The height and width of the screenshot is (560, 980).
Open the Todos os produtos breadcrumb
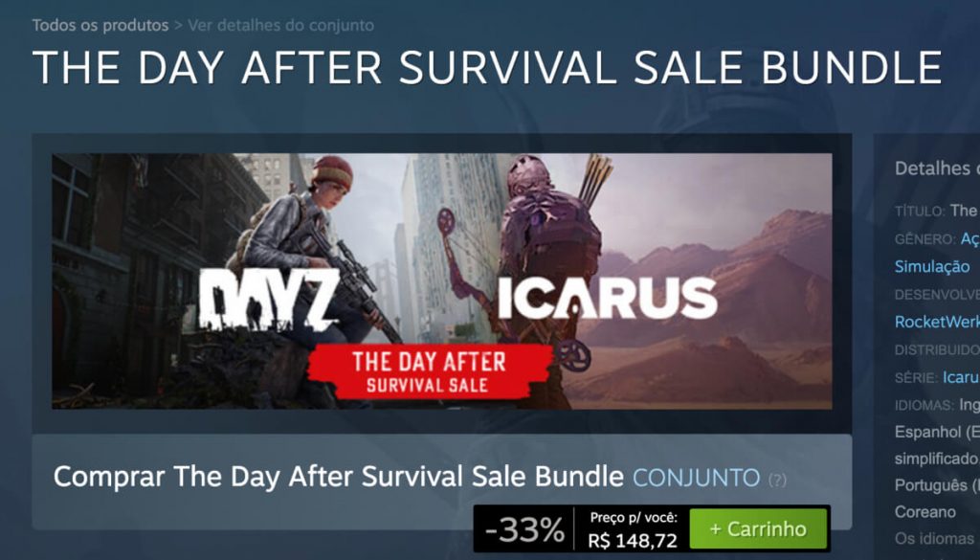(x=100, y=26)
